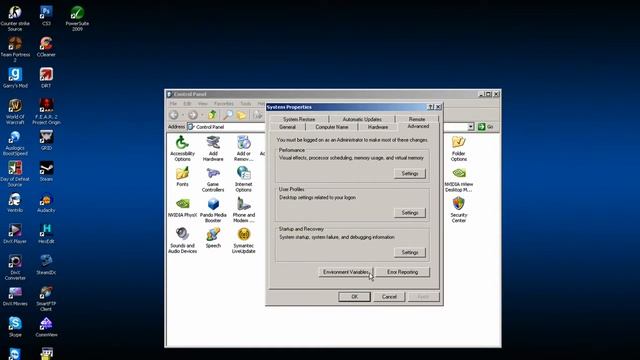Click Symantec LiveUpdate in Control Panel
Screen dimensions: 640x360
coord(244,240)
